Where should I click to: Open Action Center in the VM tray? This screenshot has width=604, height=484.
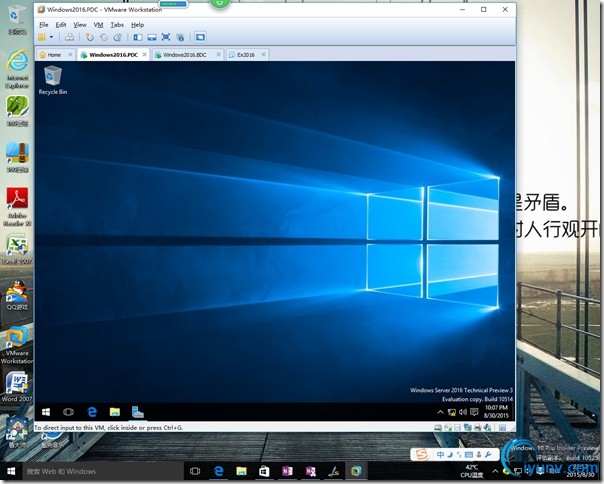[x=474, y=412]
